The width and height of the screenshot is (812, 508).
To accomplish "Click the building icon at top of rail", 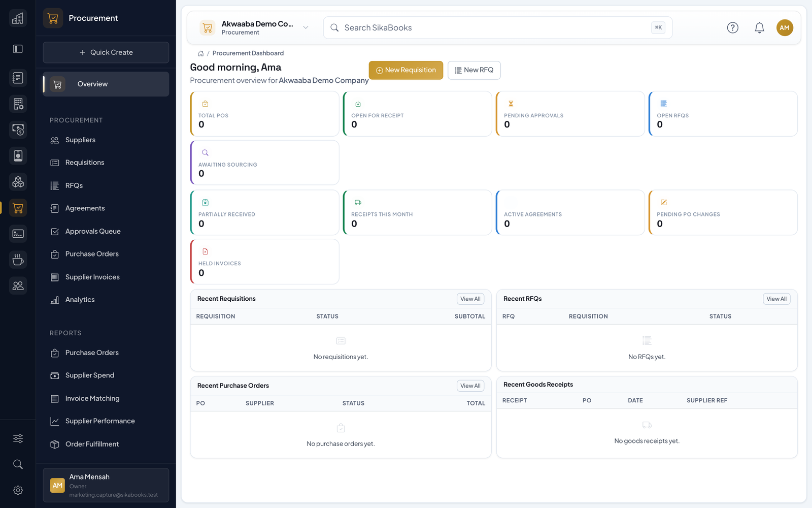I will pos(18,18).
